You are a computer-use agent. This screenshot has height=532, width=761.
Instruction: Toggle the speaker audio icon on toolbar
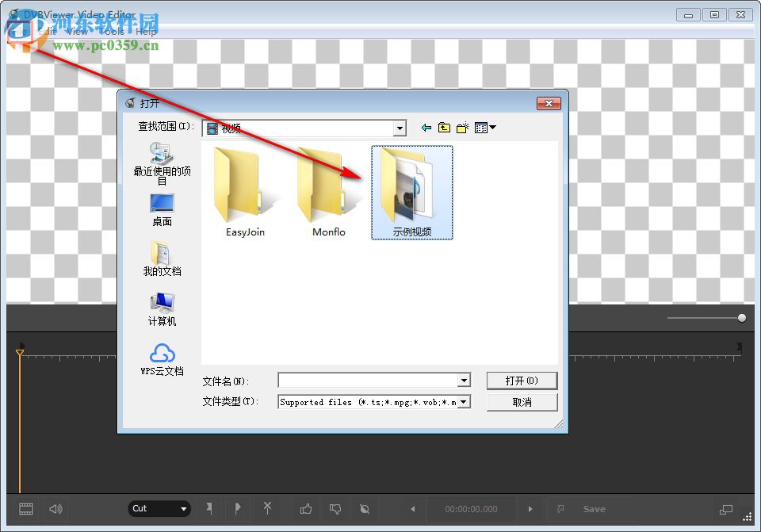[55, 509]
